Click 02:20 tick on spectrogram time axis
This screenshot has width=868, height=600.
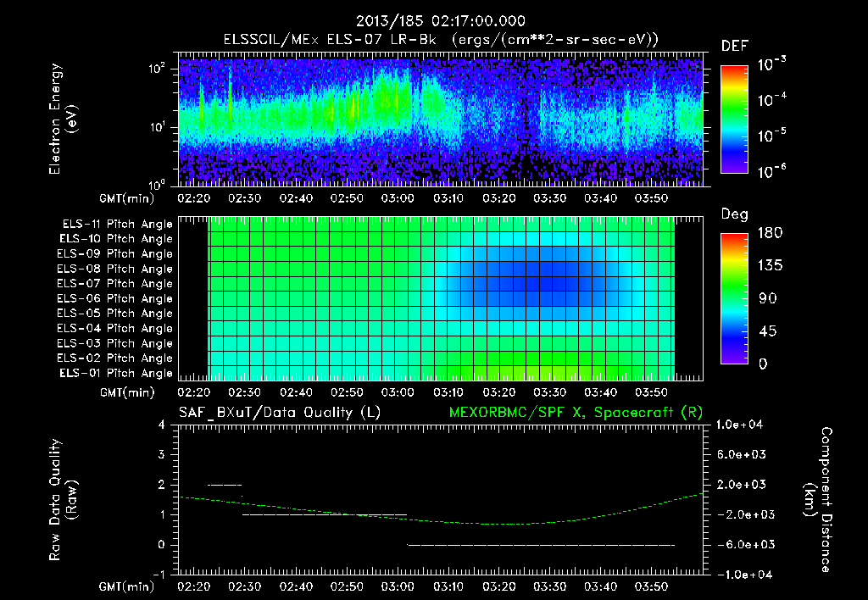194,198
